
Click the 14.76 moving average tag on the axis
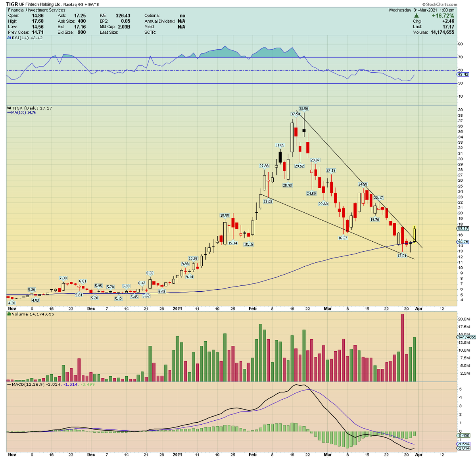click(x=463, y=242)
